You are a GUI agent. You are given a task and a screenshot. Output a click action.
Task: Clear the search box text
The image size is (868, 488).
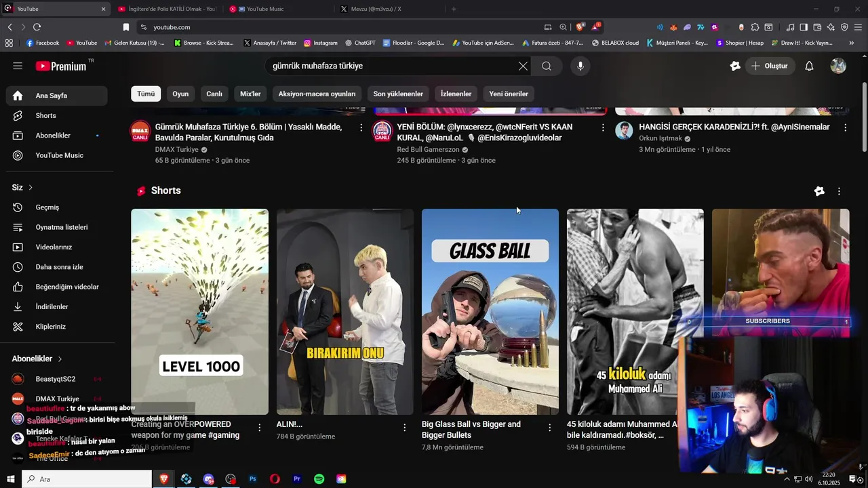click(x=523, y=66)
